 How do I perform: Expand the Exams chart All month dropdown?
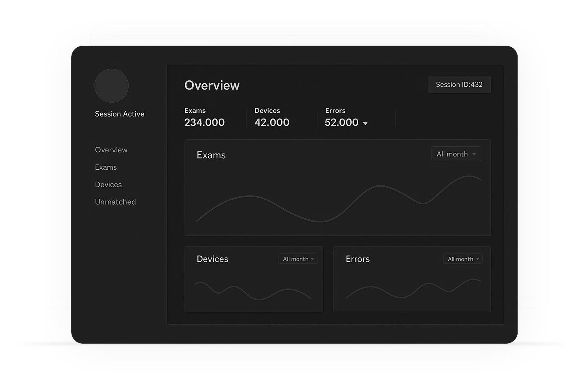coord(456,154)
